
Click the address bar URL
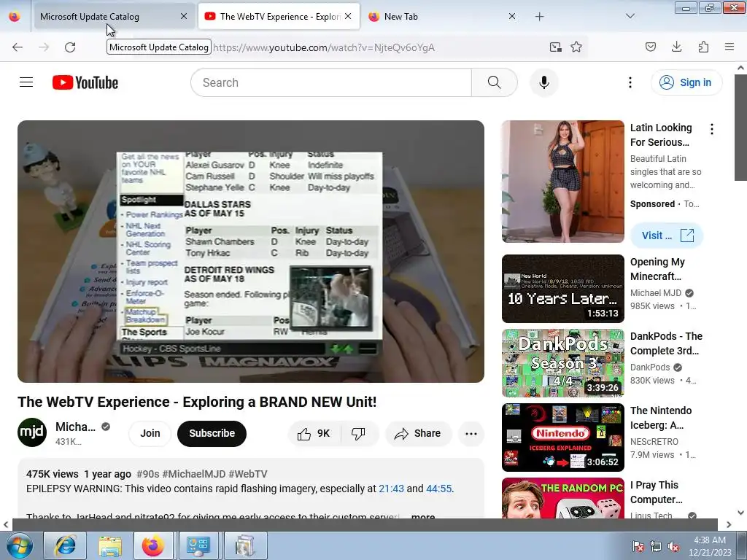324,47
